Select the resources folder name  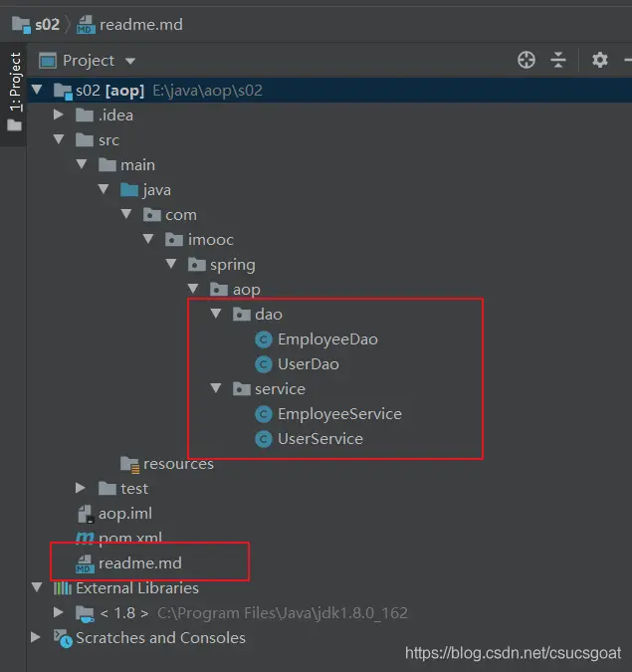pyautogui.click(x=179, y=464)
